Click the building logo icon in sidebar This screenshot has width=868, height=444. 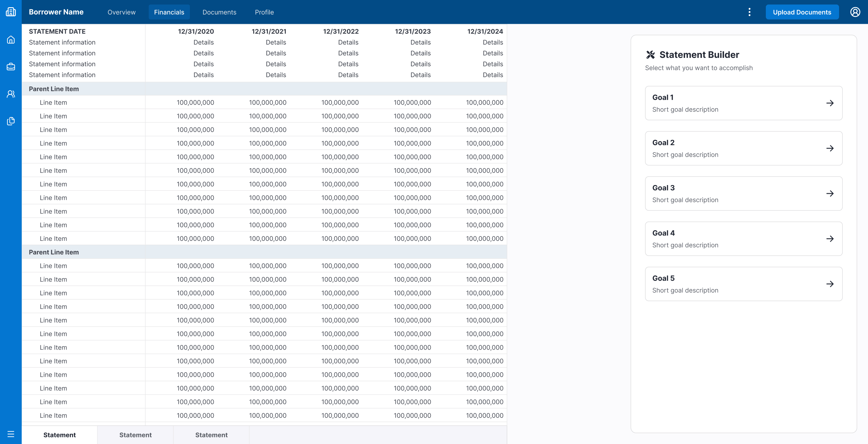point(11,12)
